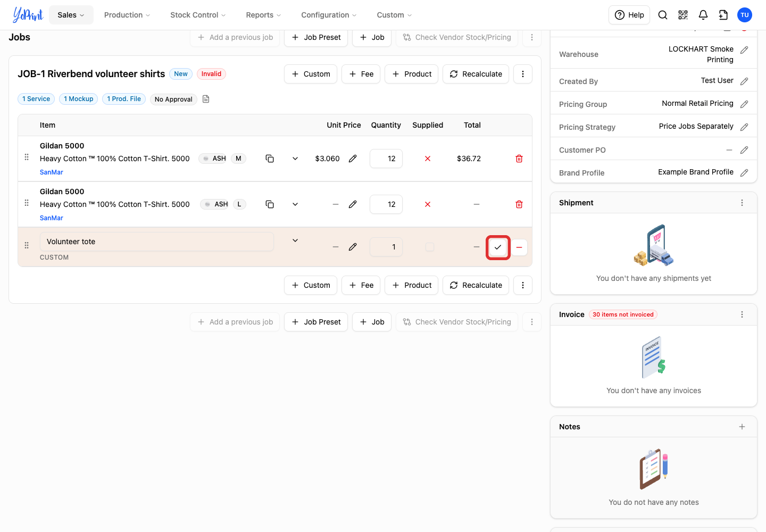Confirm the Volunteer tote custom item
766x532 pixels.
[498, 247]
